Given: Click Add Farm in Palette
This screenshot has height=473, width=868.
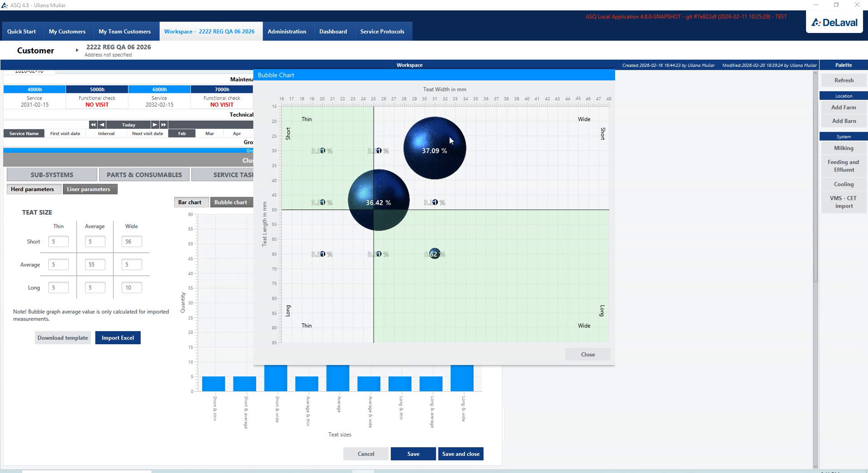Looking at the screenshot, I should click(x=844, y=108).
